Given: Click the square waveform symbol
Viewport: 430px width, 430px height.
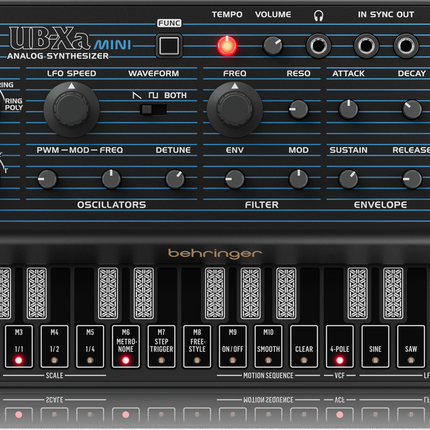Looking at the screenshot, I should [x=153, y=96].
